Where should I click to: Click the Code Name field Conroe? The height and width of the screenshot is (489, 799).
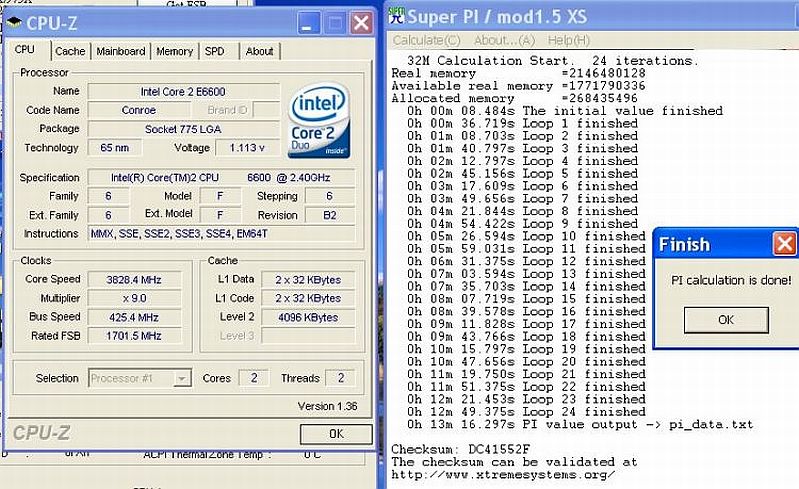click(x=139, y=110)
